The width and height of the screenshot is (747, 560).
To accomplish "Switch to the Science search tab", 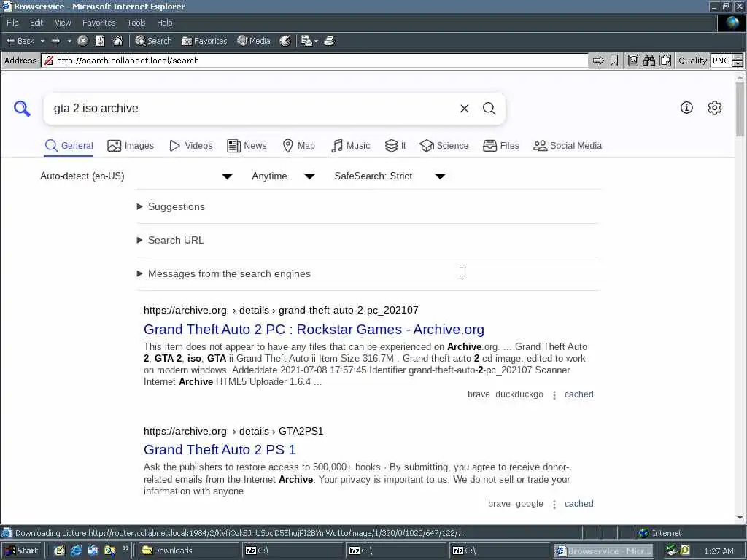I will pyautogui.click(x=444, y=146).
